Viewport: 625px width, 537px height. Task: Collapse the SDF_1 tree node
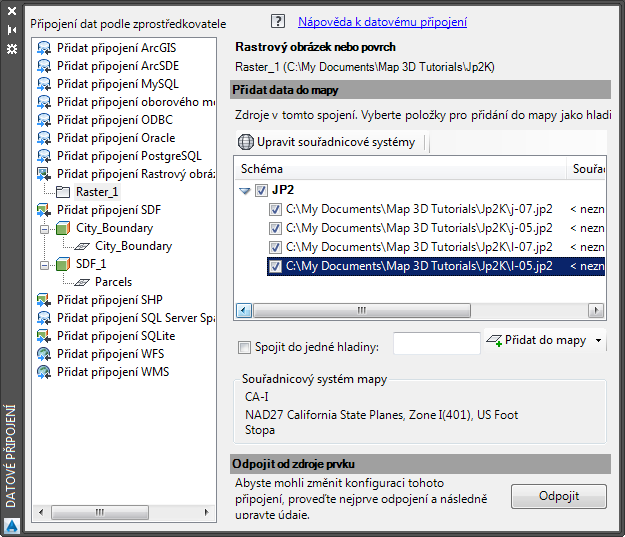point(45,265)
